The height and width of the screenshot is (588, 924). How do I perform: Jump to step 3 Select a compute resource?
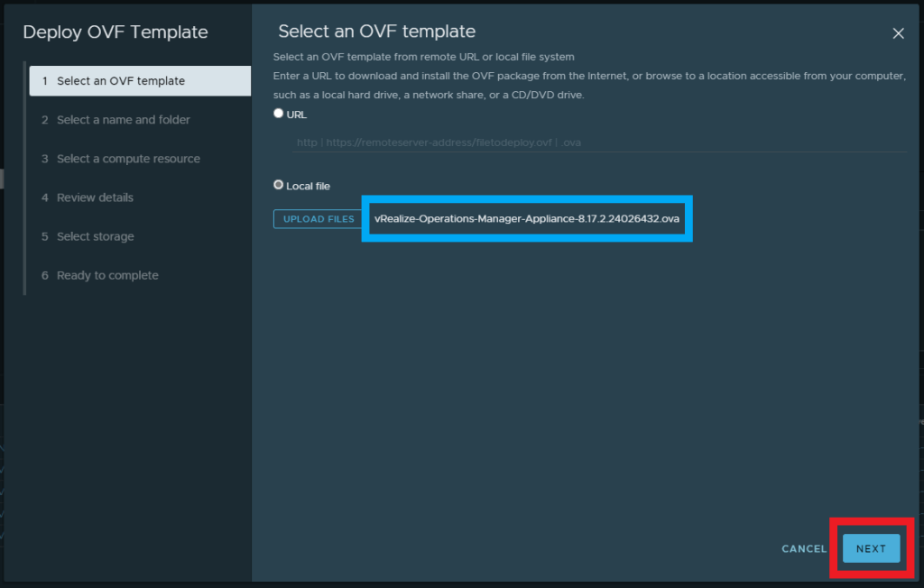coord(128,159)
